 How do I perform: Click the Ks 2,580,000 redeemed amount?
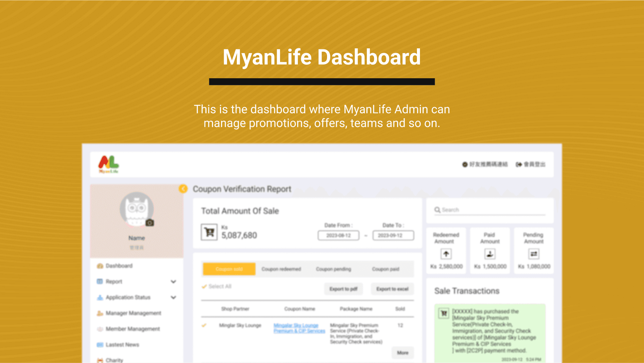[446, 266]
